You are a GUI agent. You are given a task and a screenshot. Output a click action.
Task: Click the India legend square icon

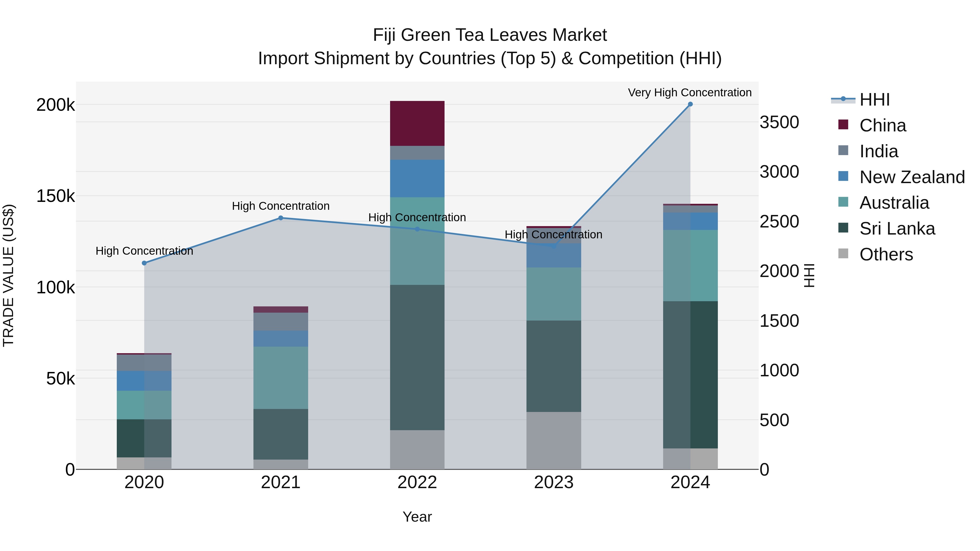click(843, 150)
